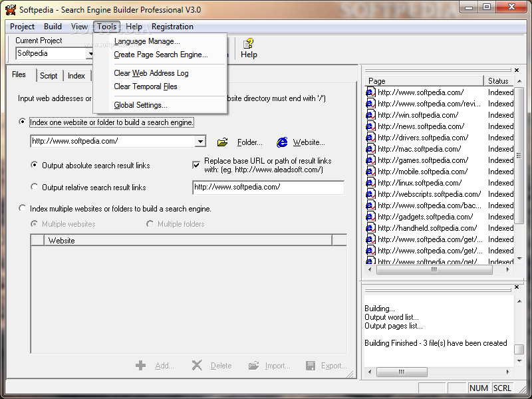Open the Project menu

point(22,27)
